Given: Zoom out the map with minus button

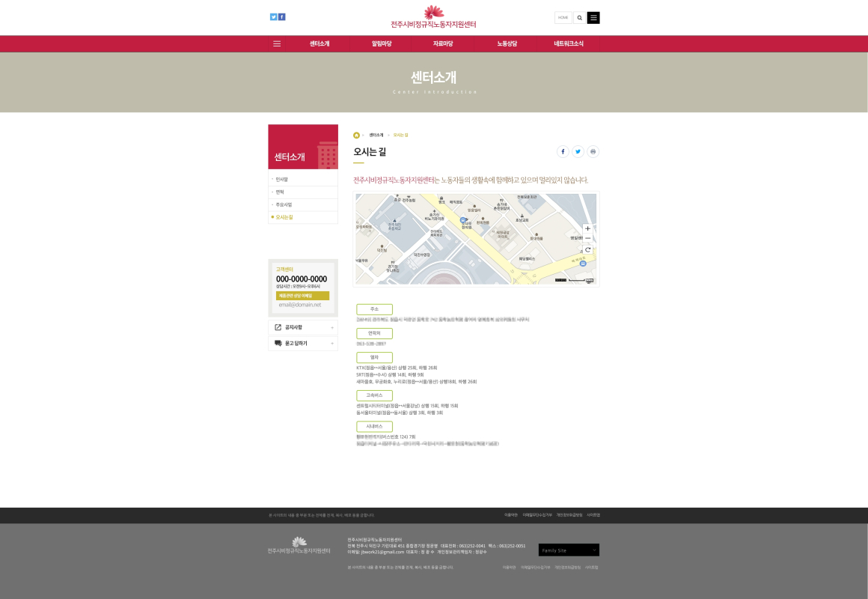Looking at the screenshot, I should point(587,238).
